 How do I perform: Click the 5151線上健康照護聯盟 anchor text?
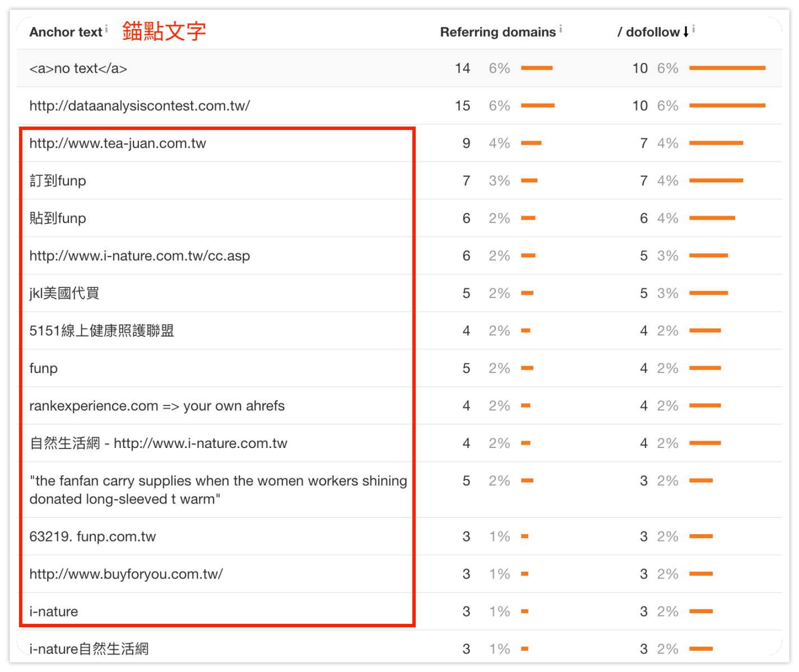point(101,331)
